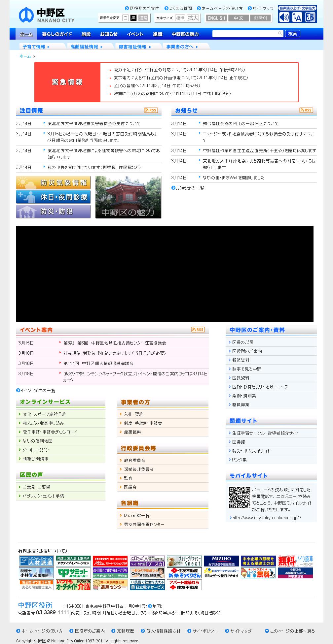Open the ホーム nav tab

coord(26,34)
